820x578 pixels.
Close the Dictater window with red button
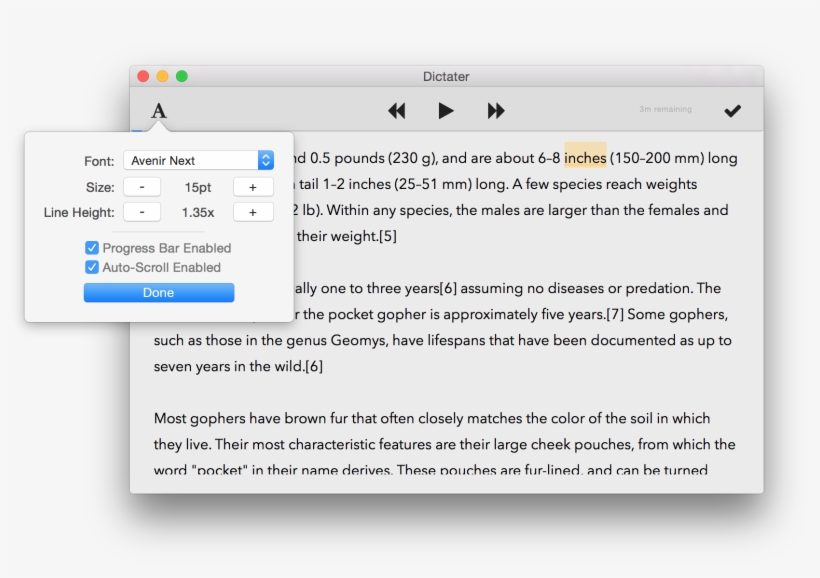click(x=143, y=76)
